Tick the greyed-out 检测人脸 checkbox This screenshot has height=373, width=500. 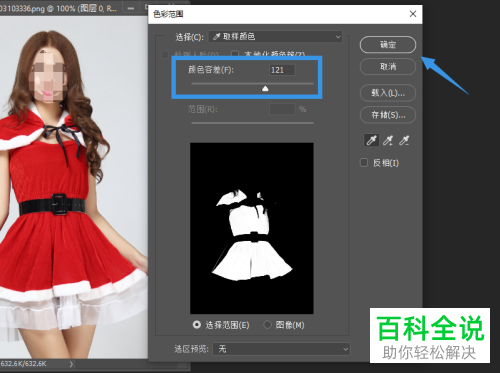coord(165,54)
